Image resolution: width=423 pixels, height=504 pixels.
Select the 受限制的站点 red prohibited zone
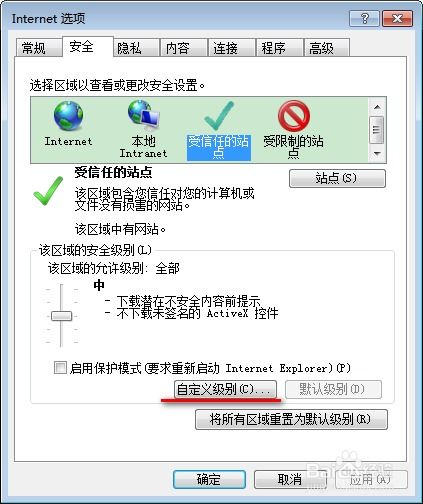(x=293, y=130)
